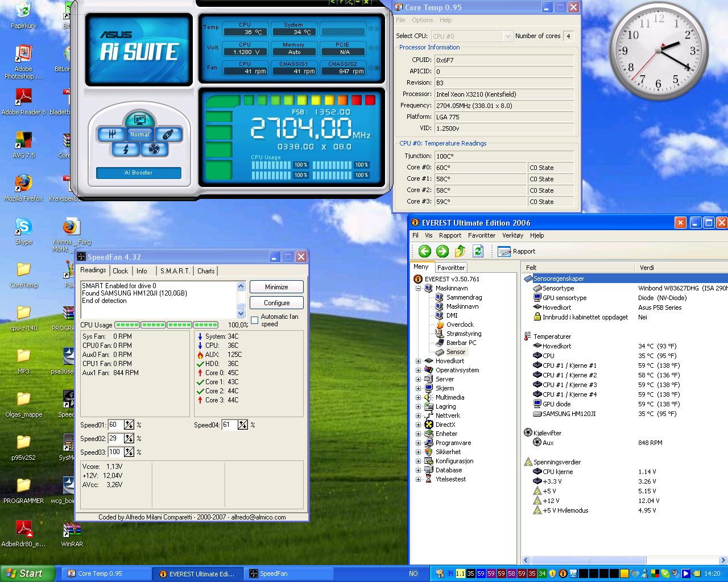Toggle Automatic fan speed checkbox in SpeedFan

click(254, 320)
